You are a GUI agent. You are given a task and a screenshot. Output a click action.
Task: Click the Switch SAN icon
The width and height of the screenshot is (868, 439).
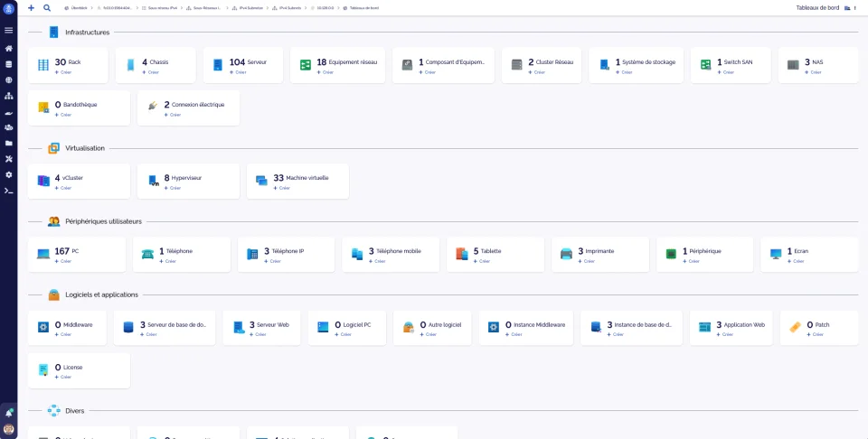pyautogui.click(x=705, y=65)
